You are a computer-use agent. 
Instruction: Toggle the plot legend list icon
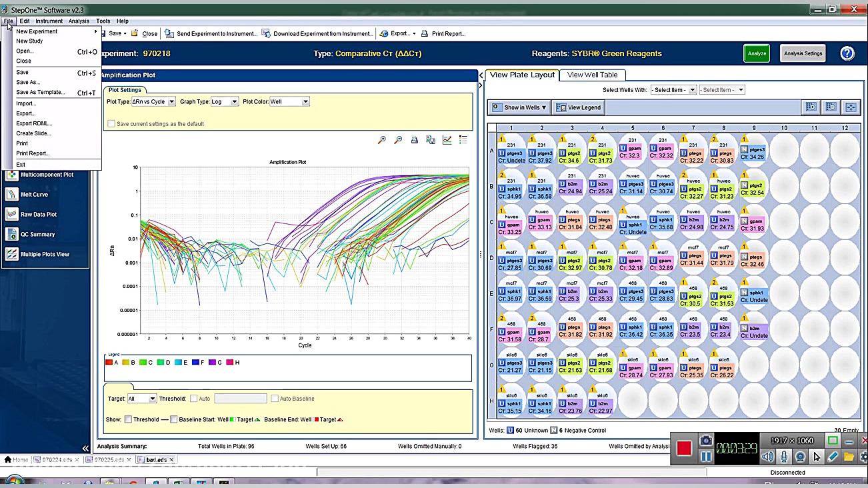463,140
